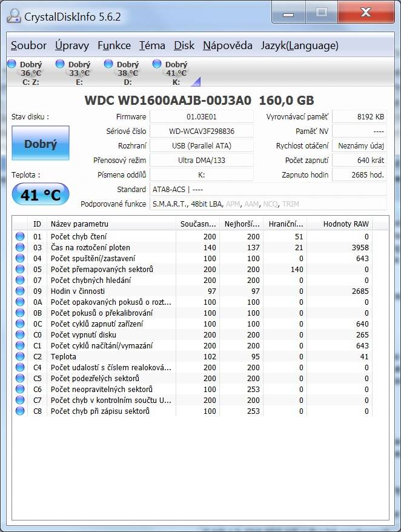
Task: Click the Zapnuto hodin field 2685 hod.
Action: [359, 175]
